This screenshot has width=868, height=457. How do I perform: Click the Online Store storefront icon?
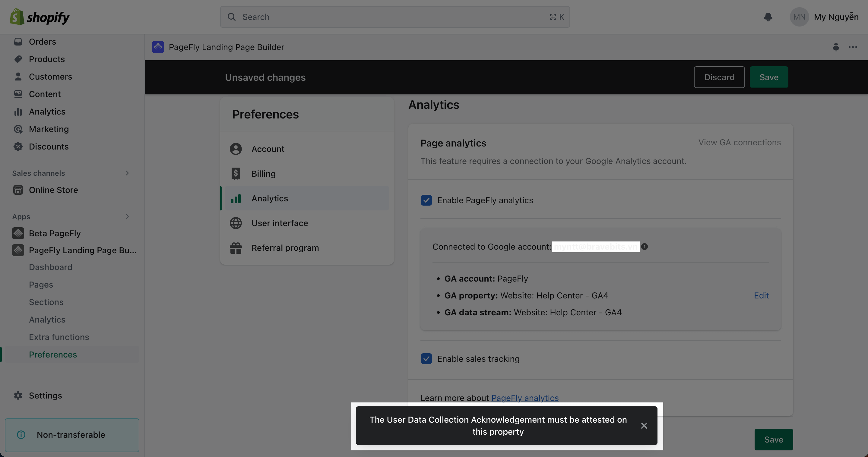(x=18, y=190)
